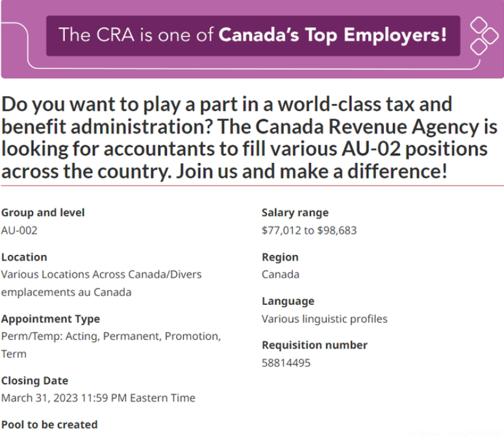This screenshot has width=504, height=436.
Task: Click the Canada's Top Employers banner text
Action: point(253,35)
